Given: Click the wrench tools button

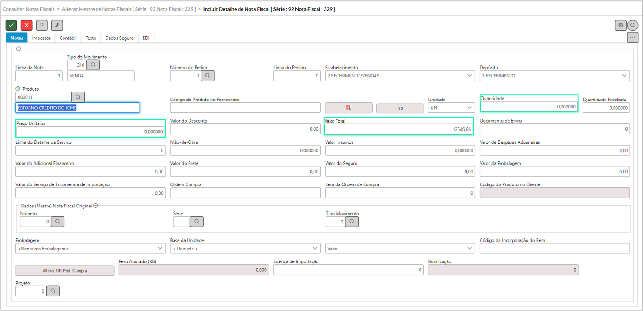Looking at the screenshot, I should pyautogui.click(x=57, y=25).
